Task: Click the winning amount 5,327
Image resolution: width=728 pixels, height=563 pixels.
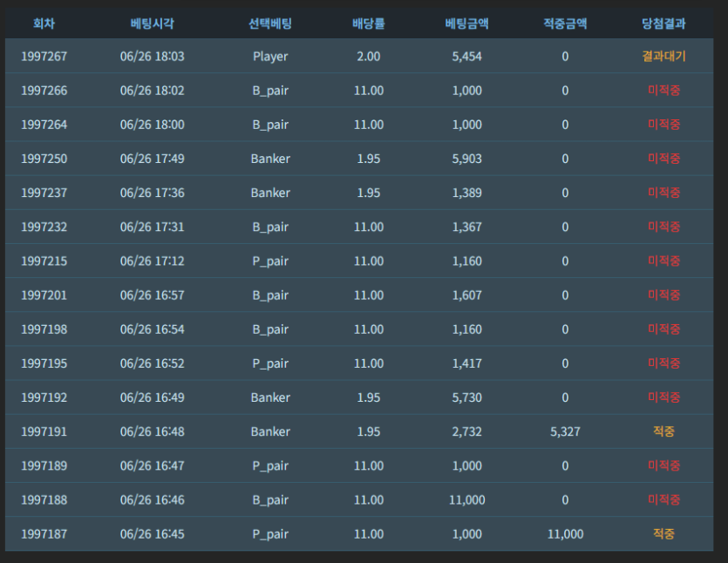Action: click(x=565, y=431)
